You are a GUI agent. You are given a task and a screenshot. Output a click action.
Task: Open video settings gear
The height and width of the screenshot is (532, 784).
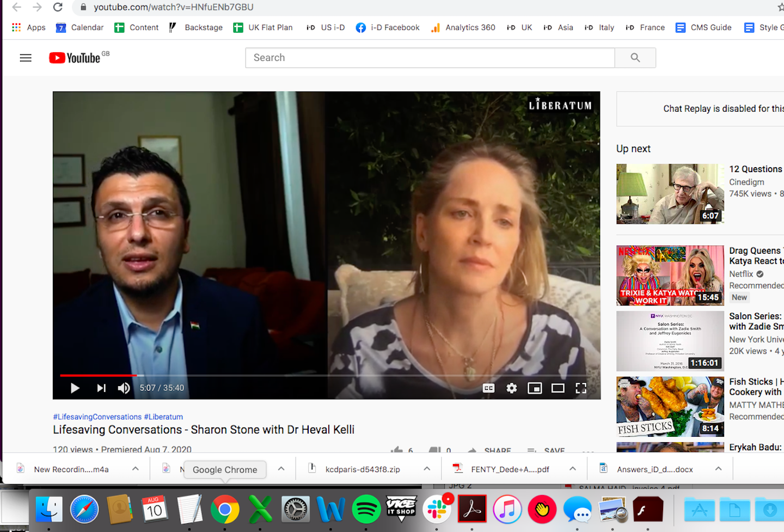click(511, 388)
